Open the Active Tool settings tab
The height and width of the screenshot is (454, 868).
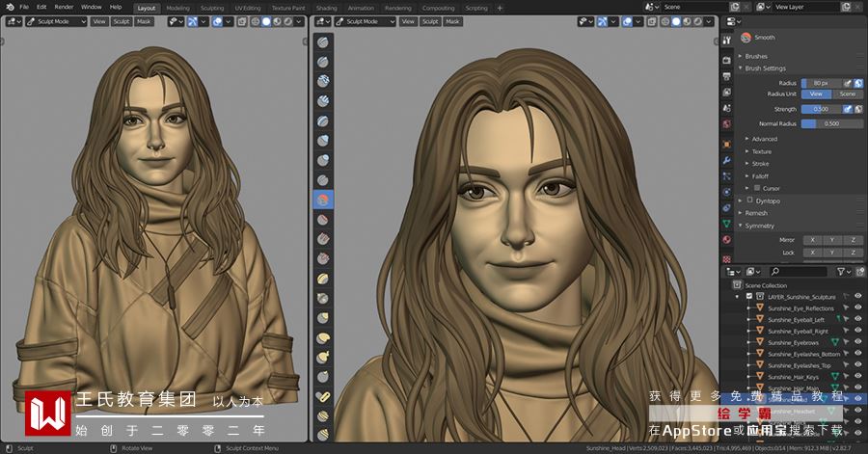tap(727, 40)
